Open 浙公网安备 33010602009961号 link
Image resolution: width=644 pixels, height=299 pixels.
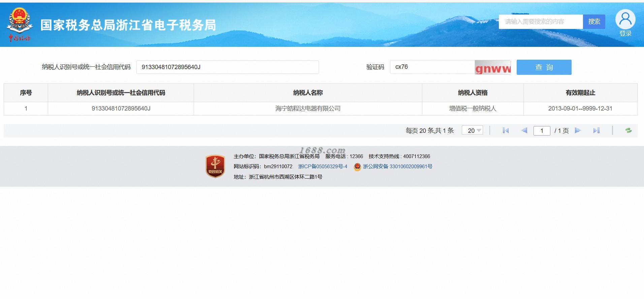click(397, 167)
